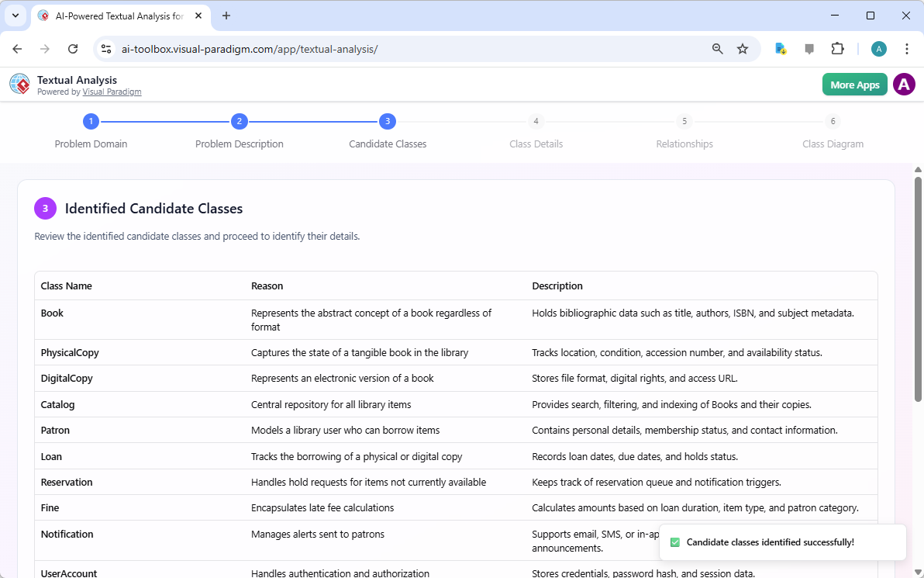Expand the tab search dropdown arrow
Image resolution: width=924 pixels, height=578 pixels.
(15, 16)
